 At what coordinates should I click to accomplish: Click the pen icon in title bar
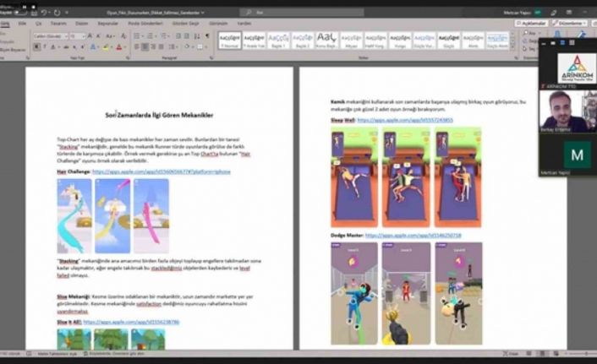click(553, 13)
